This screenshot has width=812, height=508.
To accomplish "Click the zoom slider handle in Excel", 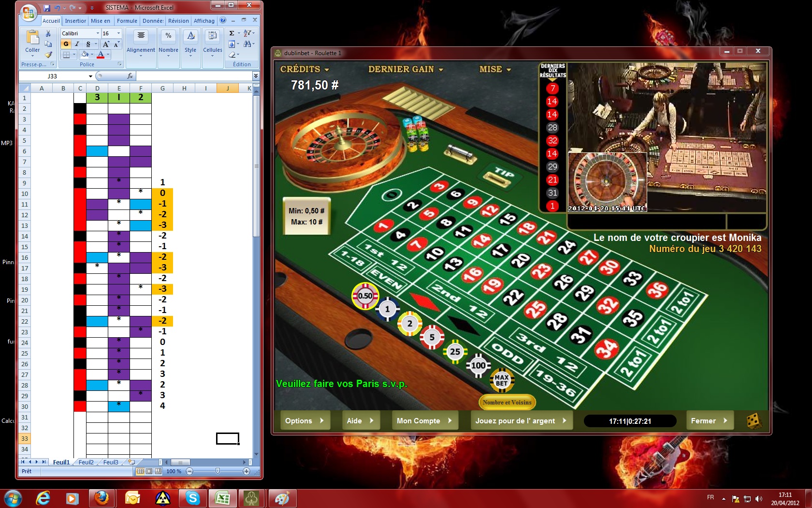I will coord(217,471).
